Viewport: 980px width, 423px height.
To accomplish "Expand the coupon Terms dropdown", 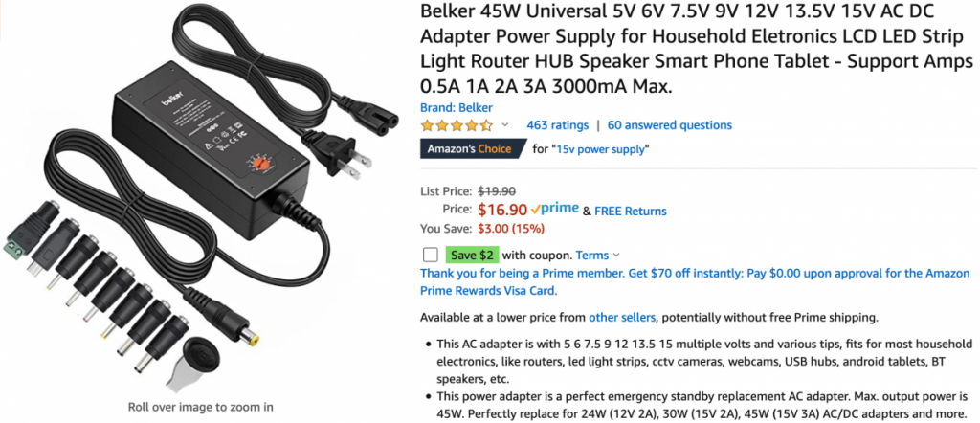I will [x=597, y=255].
